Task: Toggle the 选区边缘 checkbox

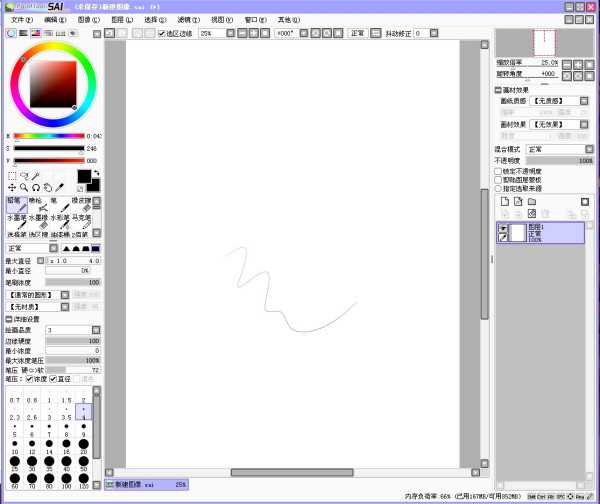Action: click(162, 33)
